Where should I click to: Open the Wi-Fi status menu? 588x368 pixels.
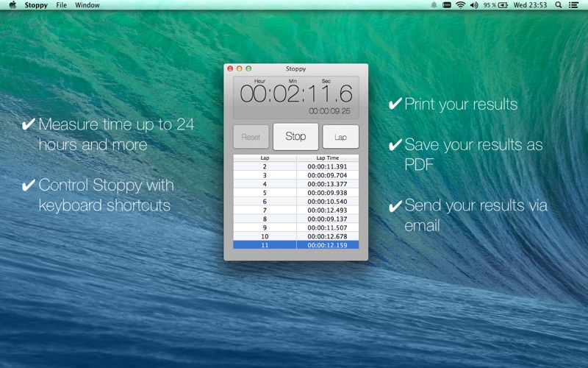461,5
